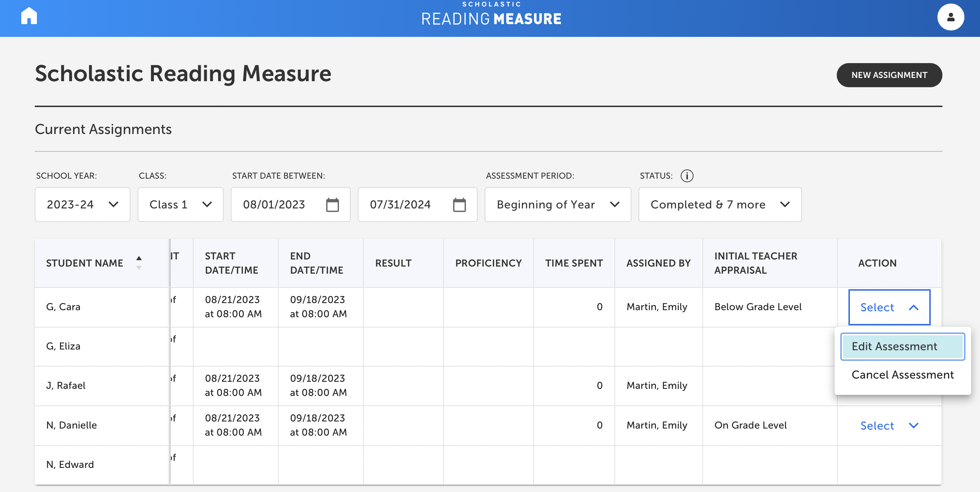980x492 pixels.
Task: Click On Grade Level appraisal for Danielle
Action: pyautogui.click(x=750, y=425)
